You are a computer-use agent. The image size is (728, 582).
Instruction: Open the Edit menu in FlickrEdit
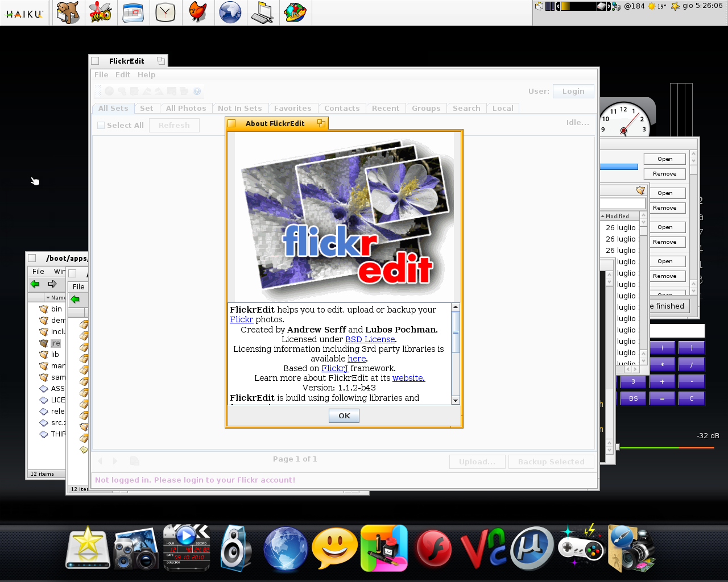coord(123,74)
